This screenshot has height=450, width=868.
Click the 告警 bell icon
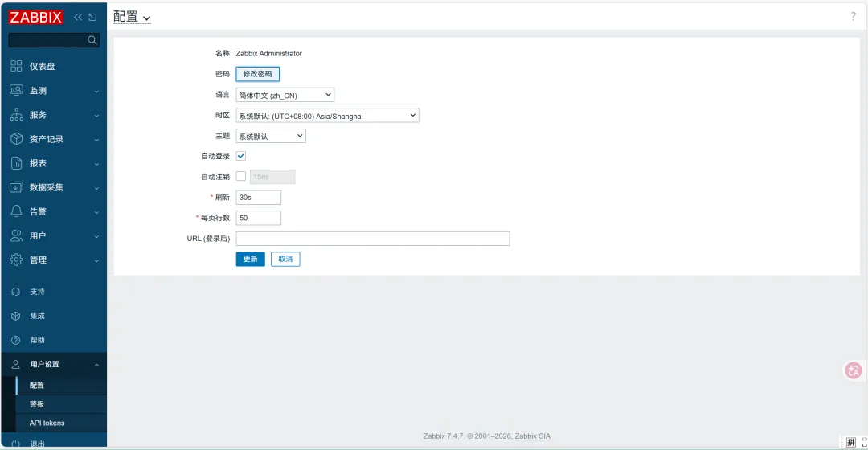pos(16,211)
